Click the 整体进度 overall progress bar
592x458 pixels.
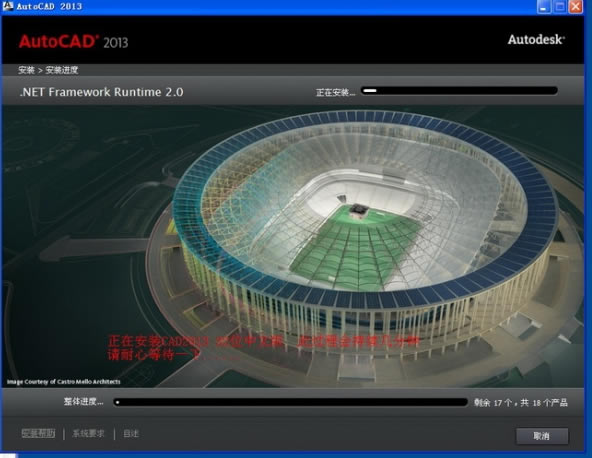[x=290, y=402]
